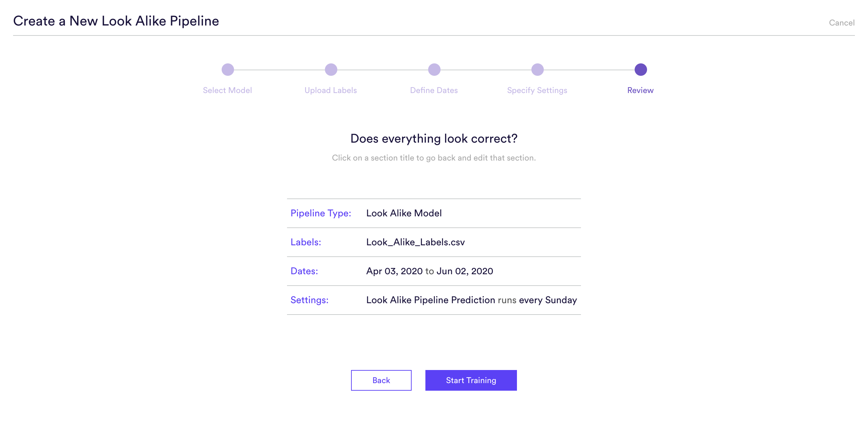Go to the Define Dates step label
The height and width of the screenshot is (421, 868).
coord(434,90)
